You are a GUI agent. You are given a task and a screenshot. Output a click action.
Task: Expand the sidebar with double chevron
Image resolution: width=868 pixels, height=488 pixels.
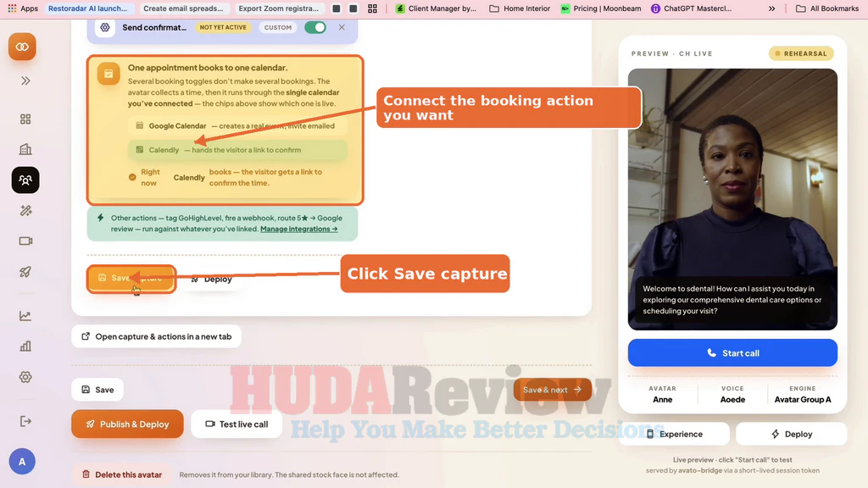pyautogui.click(x=25, y=80)
